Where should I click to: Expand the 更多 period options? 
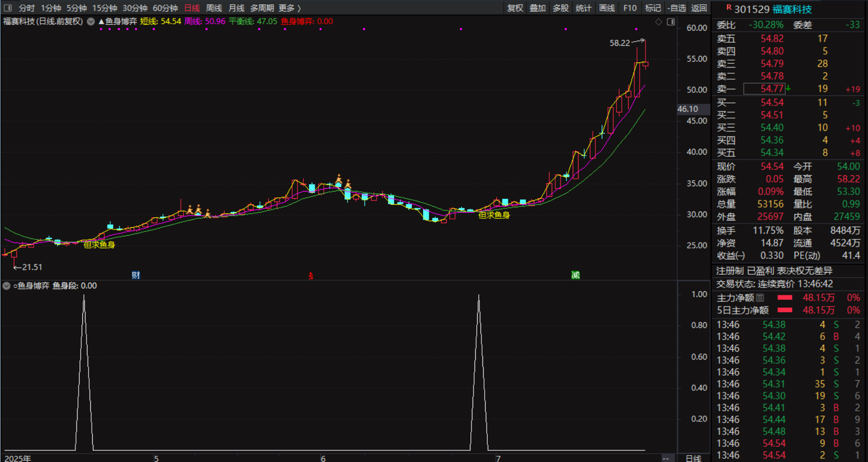point(290,8)
